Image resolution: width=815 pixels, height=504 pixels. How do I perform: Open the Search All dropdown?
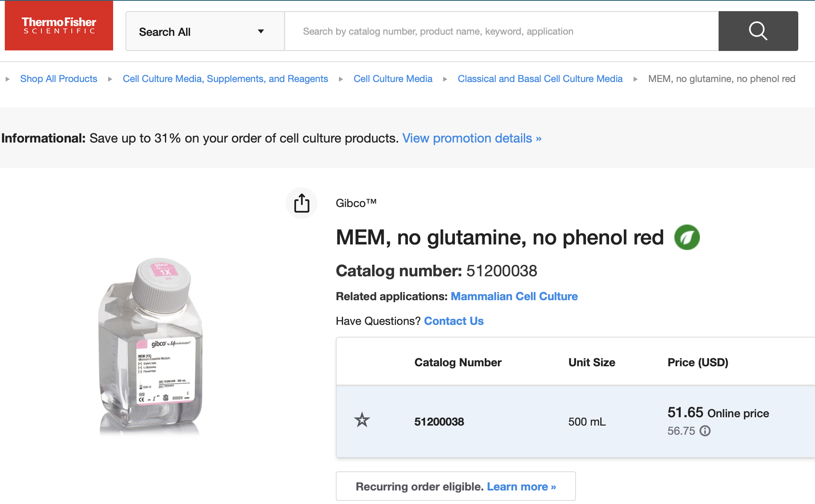[x=205, y=31]
